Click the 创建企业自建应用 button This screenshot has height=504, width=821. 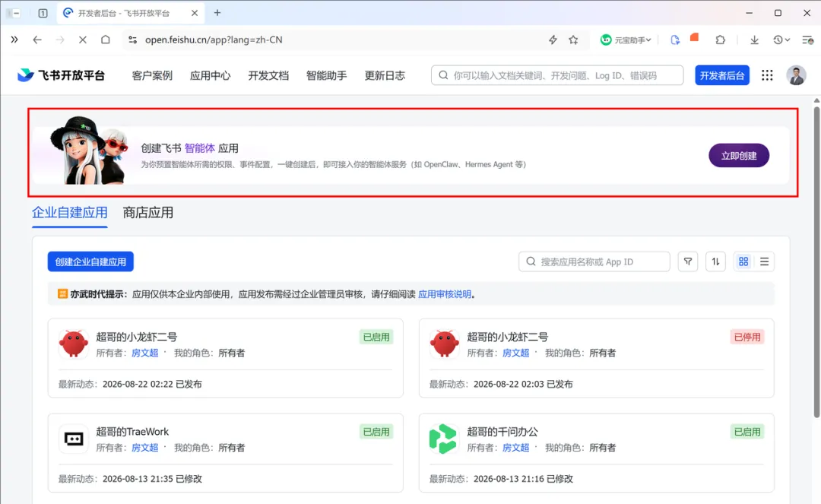(90, 262)
